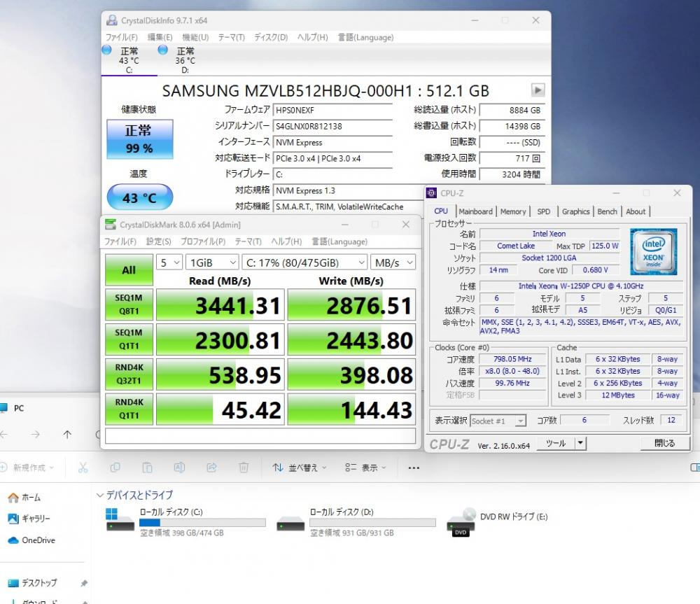Open テーマ(T) menu in CrystalDiskMark
Screen dimensions: 700x604
(x=248, y=241)
